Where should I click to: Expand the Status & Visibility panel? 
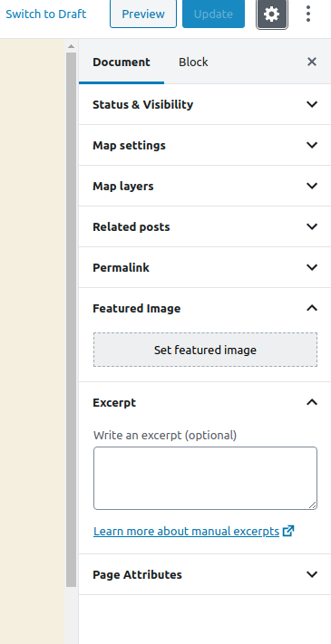pos(205,104)
